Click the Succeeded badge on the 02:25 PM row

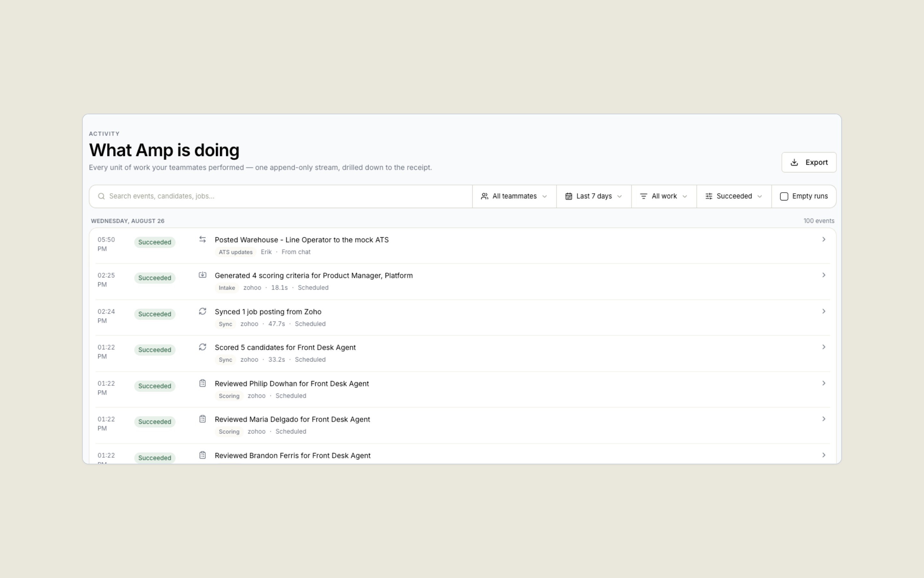[x=155, y=278]
